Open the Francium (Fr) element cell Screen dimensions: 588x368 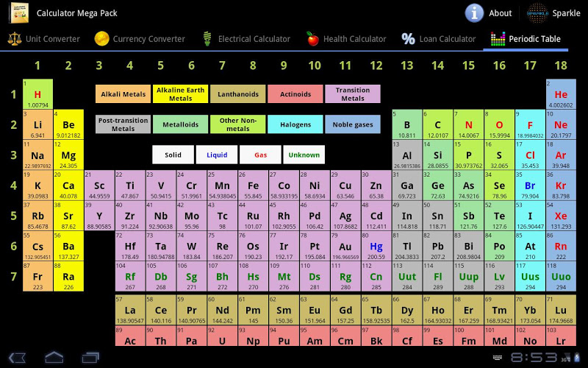click(x=38, y=277)
